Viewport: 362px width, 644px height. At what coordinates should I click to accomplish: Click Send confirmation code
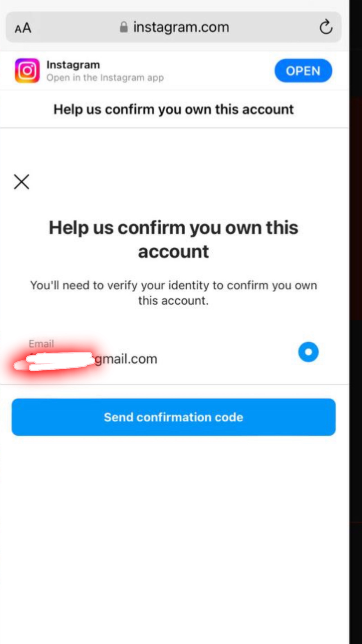[173, 417]
